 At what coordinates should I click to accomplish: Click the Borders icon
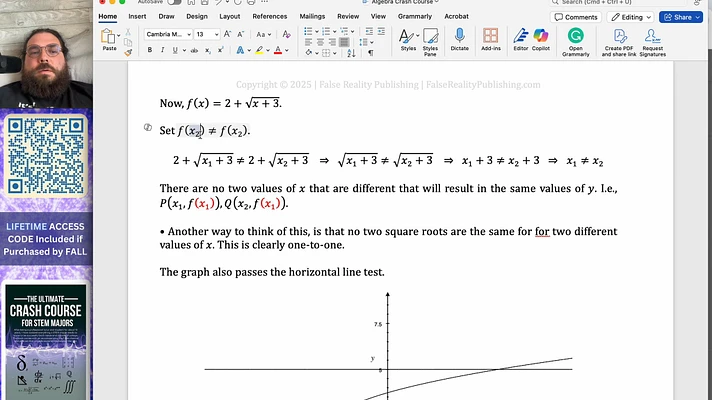point(326,53)
